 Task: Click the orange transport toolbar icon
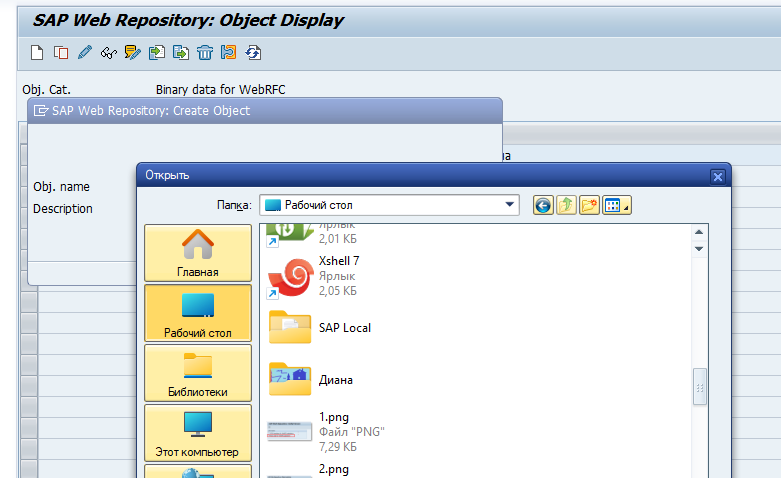(228, 52)
